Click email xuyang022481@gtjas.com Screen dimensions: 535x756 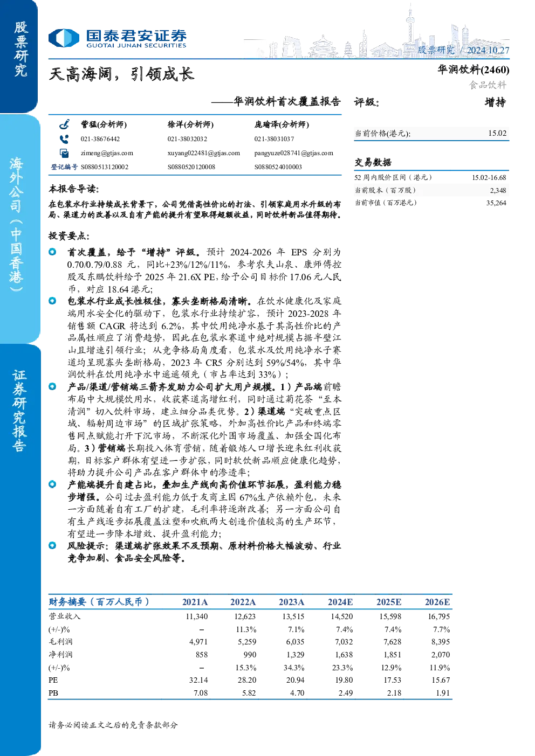[204, 153]
